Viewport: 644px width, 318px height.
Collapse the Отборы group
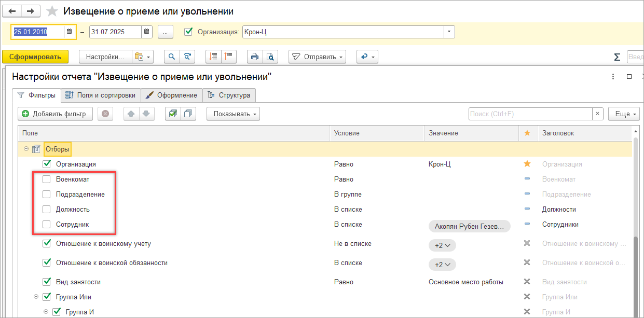26,149
